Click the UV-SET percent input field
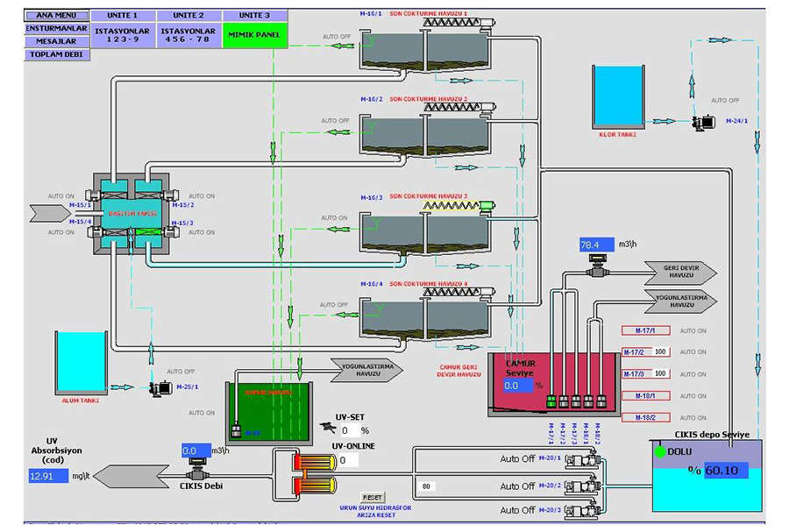The width and height of the screenshot is (789, 532). pyautogui.click(x=349, y=431)
